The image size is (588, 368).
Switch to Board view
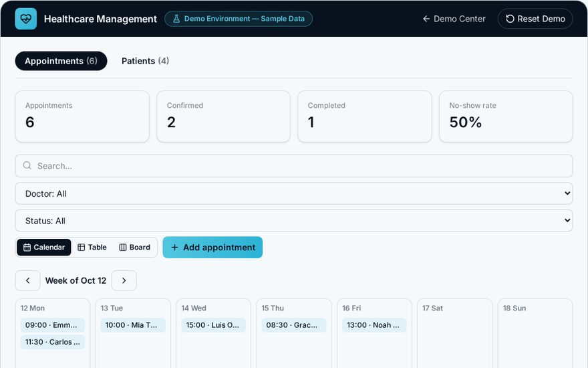pos(134,248)
